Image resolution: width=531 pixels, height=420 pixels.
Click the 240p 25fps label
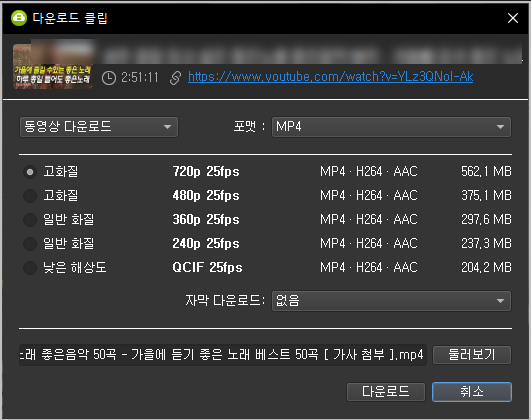(206, 244)
